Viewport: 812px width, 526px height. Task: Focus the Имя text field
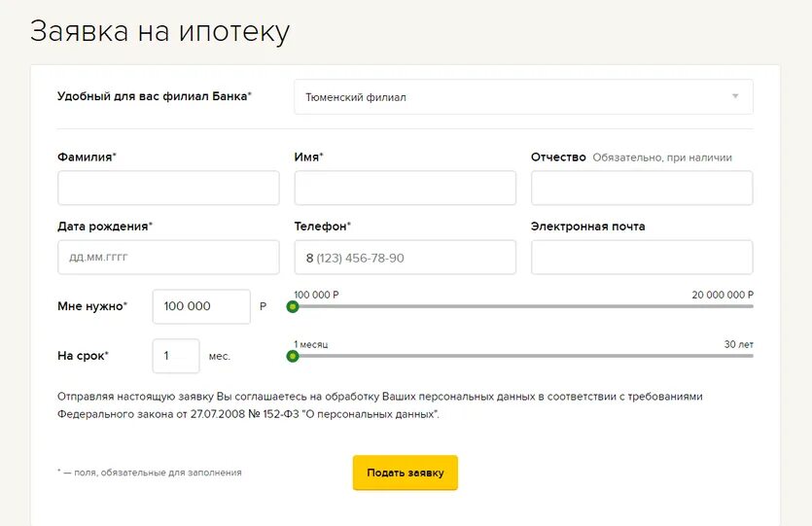[405, 188]
